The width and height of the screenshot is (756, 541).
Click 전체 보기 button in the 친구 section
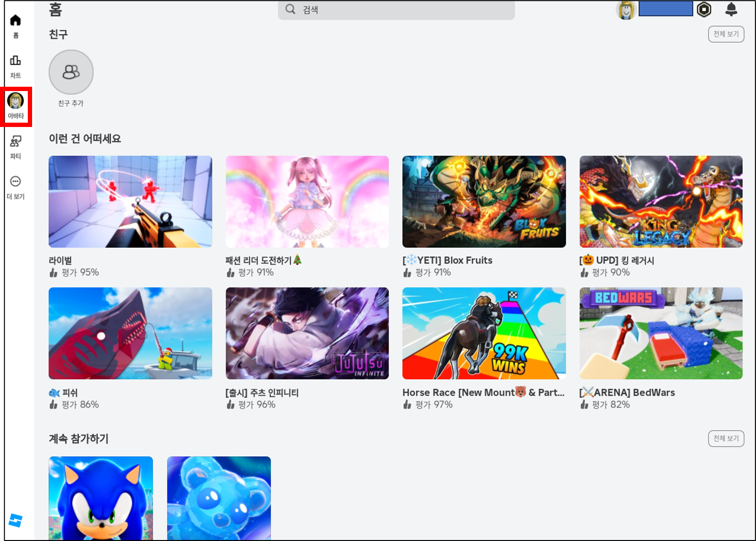(726, 34)
